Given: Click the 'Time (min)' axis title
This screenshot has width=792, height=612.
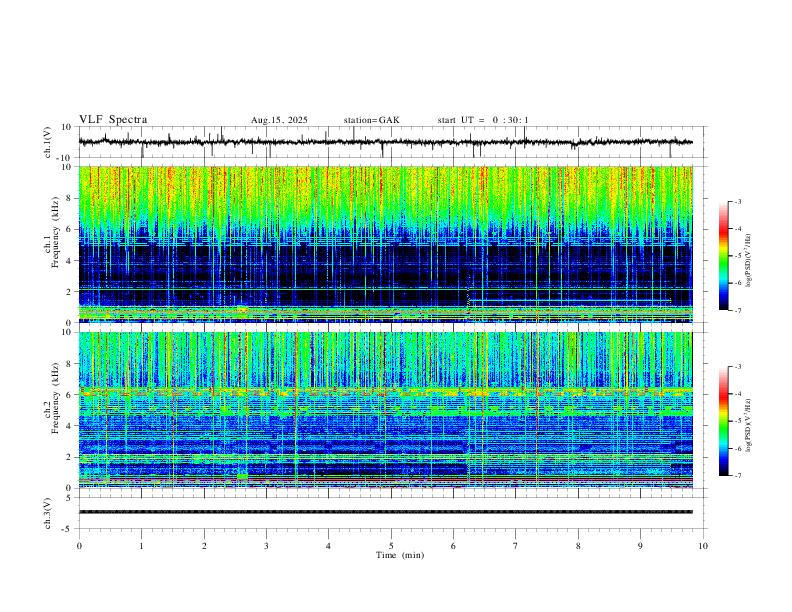Looking at the screenshot, I should (x=400, y=555).
